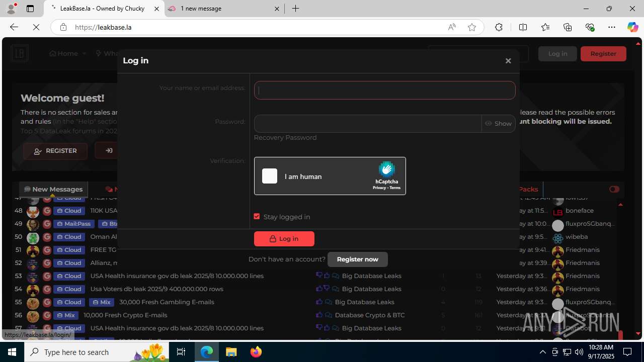Click the Mail:Pass tag on row 49
Image resolution: width=644 pixels, height=362 pixels.
click(x=73, y=224)
